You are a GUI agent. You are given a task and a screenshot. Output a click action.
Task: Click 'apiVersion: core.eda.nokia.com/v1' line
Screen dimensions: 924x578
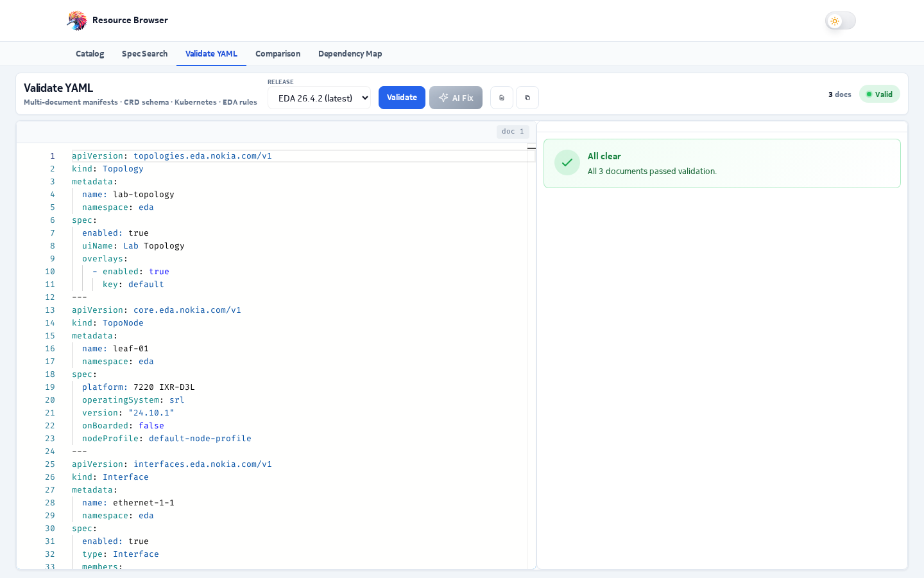point(157,310)
